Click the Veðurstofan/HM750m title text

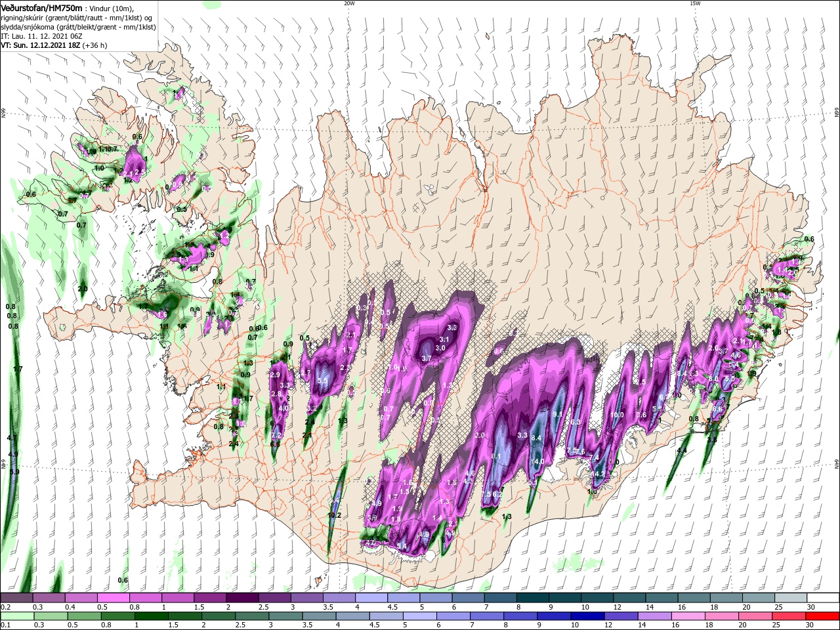tap(41, 8)
